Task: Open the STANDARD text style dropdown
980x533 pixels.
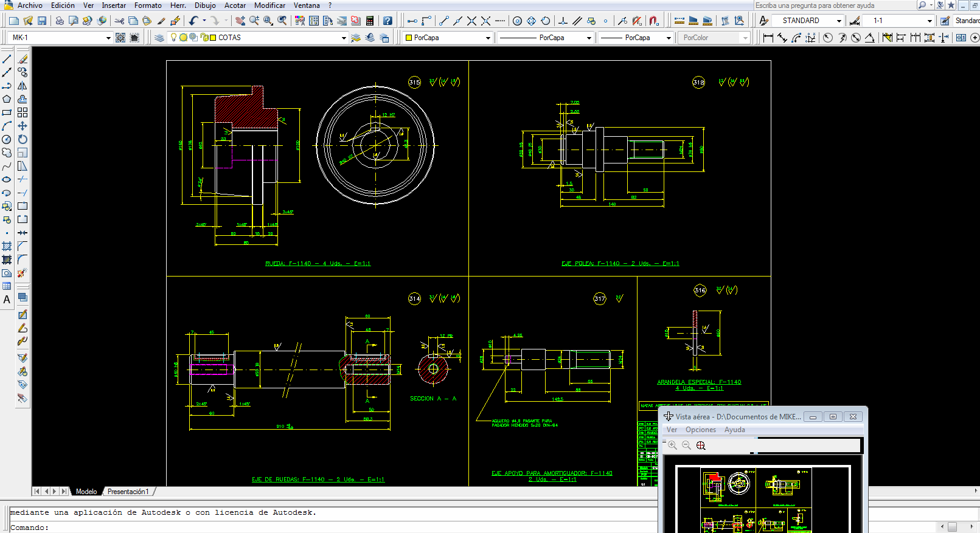Action: (x=839, y=21)
